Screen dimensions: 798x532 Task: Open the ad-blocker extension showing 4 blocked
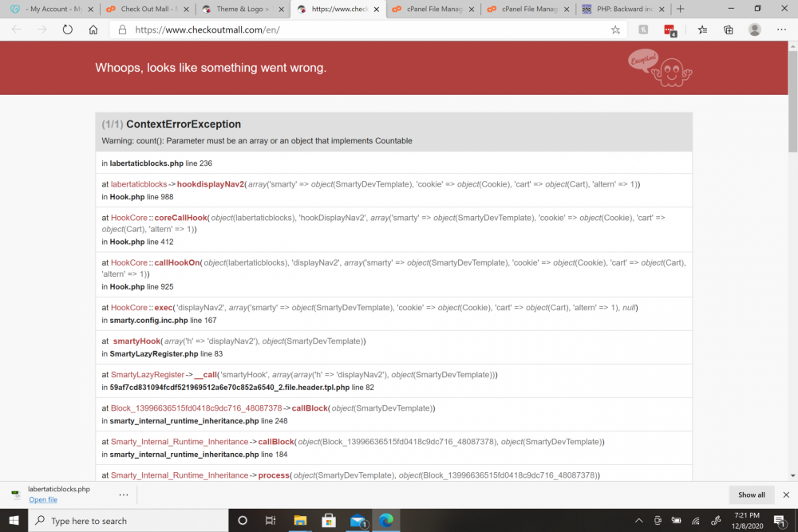click(670, 30)
